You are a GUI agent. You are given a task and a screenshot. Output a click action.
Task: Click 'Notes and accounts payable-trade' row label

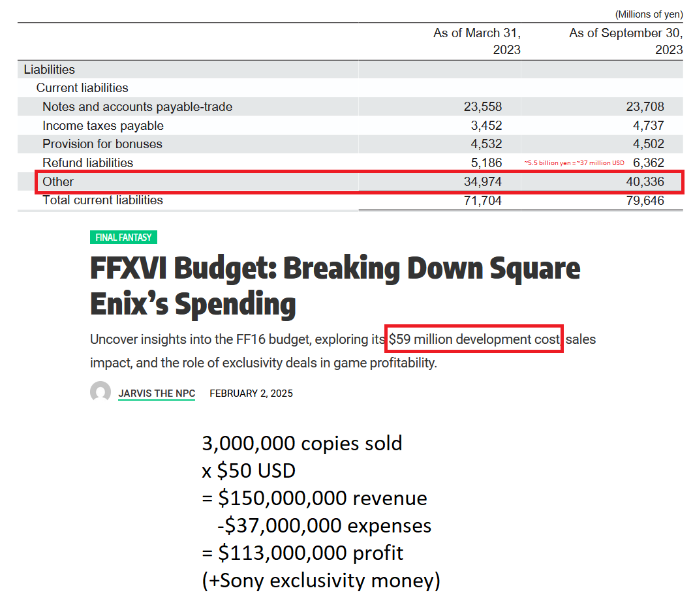pos(138,106)
